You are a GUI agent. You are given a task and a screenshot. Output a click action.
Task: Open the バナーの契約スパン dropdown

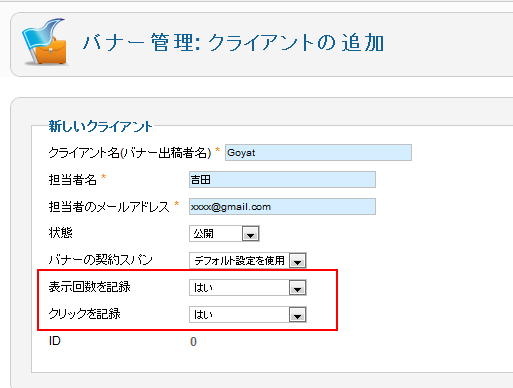click(x=248, y=260)
